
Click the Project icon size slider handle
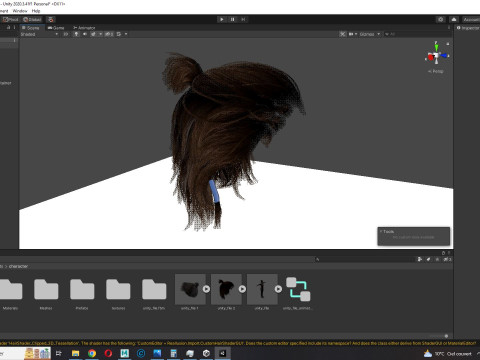446,336
